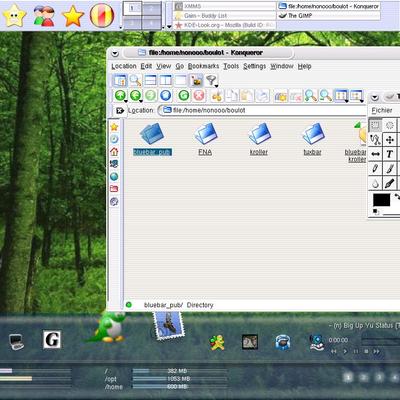
Task: Select the GIMP Text tool
Action: [x=390, y=154]
